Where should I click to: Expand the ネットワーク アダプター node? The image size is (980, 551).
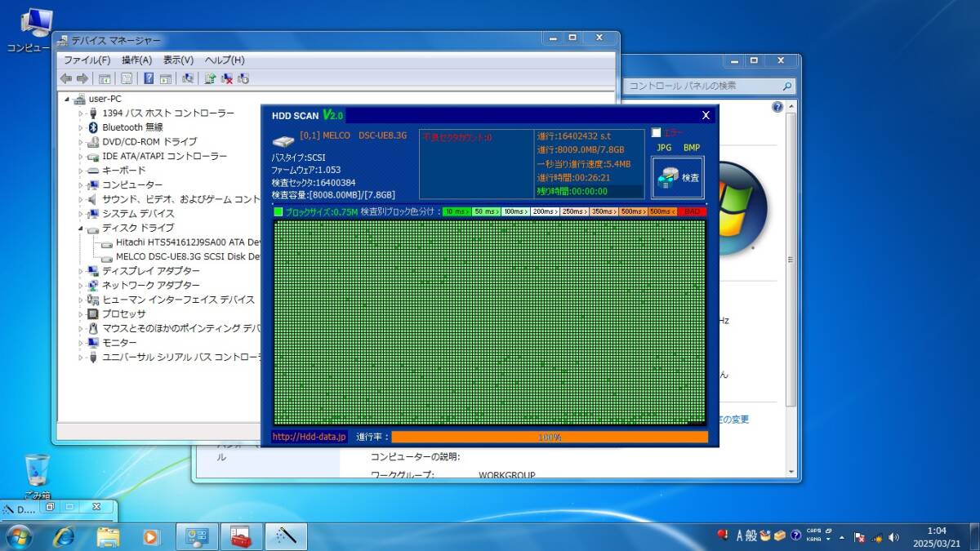tap(82, 286)
